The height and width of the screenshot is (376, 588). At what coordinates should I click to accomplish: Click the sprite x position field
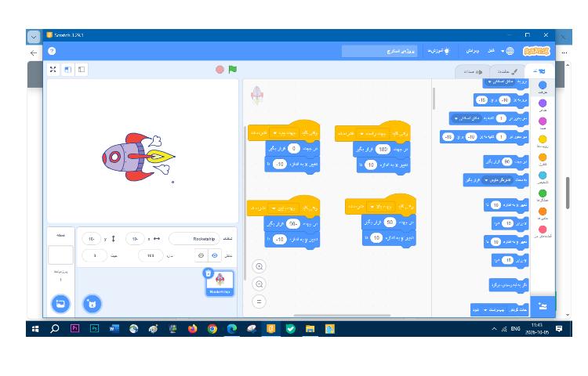(135, 239)
